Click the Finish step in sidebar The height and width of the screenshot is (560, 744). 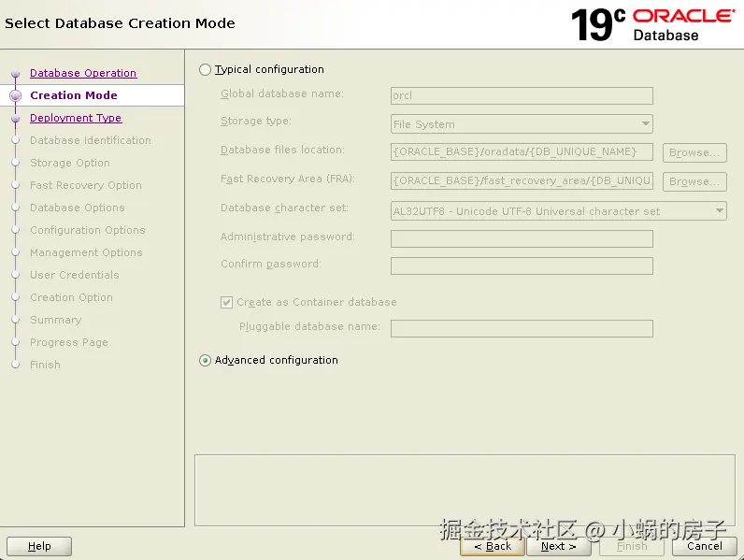[46, 365]
